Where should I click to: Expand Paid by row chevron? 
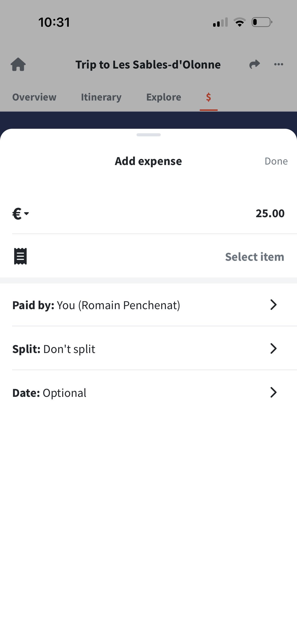[x=274, y=305]
